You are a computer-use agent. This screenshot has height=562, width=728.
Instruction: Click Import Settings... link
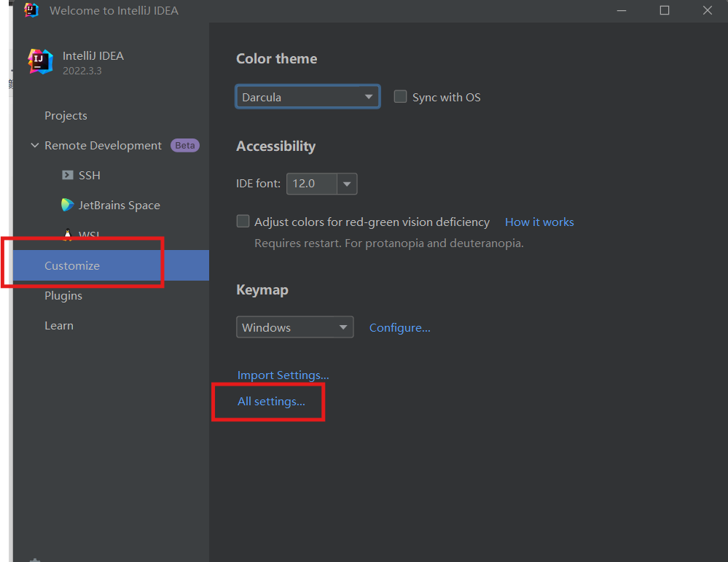[283, 375]
